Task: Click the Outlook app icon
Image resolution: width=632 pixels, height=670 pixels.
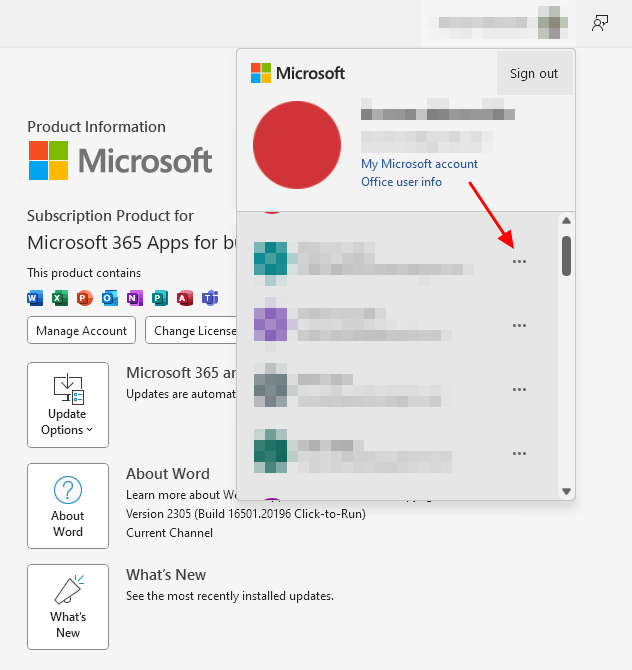Action: click(110, 298)
